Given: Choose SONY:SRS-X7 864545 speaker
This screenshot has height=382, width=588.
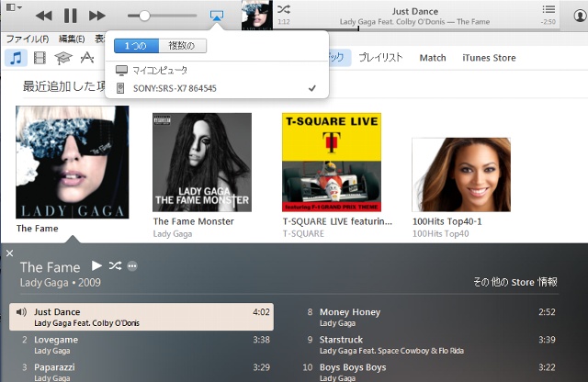Looking at the screenshot, I should pyautogui.click(x=217, y=88).
